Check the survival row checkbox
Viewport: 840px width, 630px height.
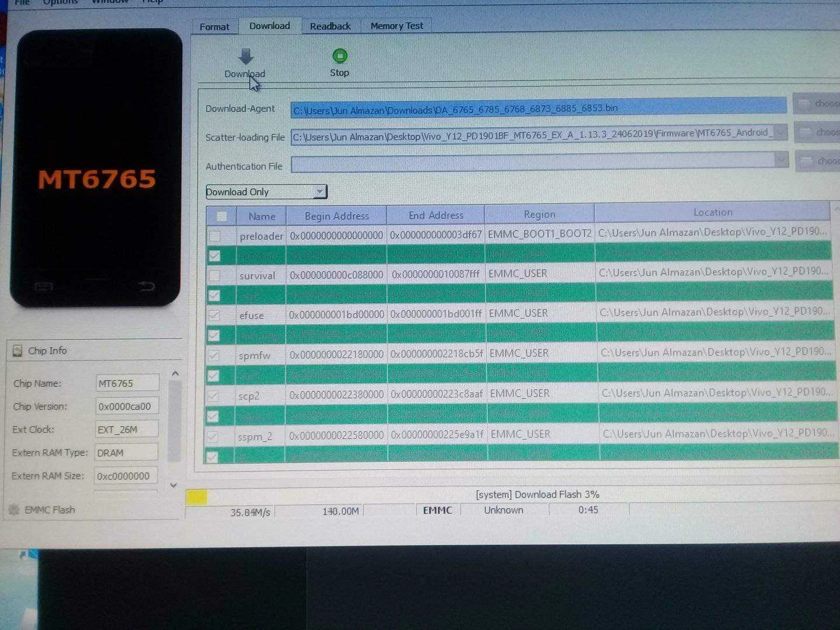214,275
